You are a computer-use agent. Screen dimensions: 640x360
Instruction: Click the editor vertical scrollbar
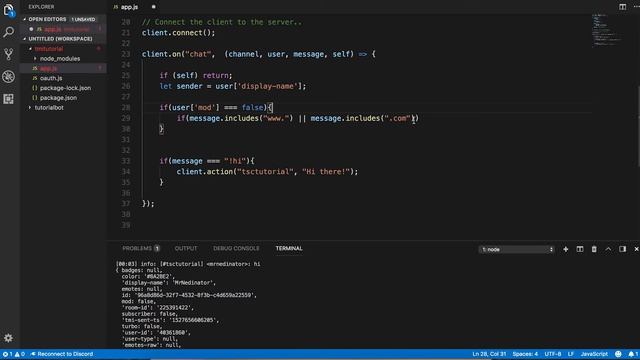click(638, 127)
